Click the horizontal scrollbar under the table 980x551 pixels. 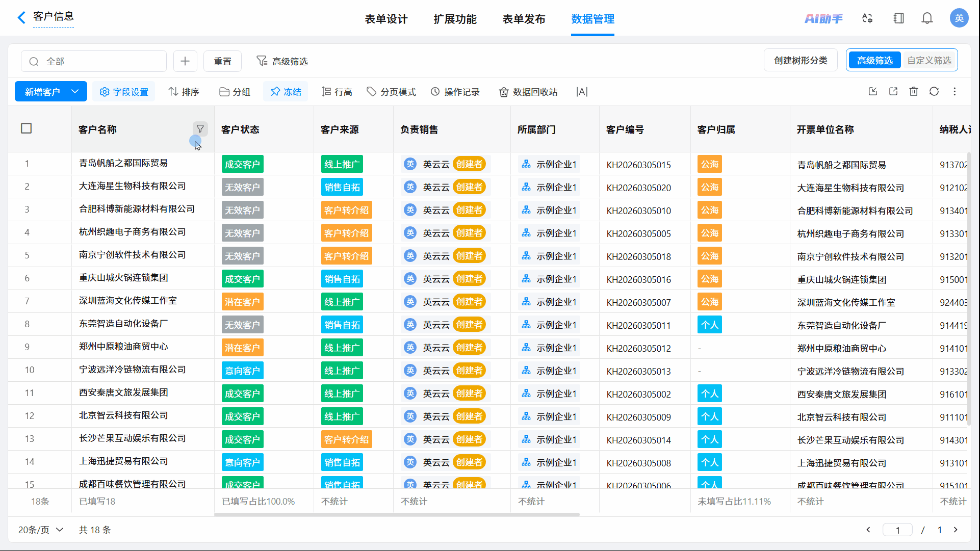397,514
